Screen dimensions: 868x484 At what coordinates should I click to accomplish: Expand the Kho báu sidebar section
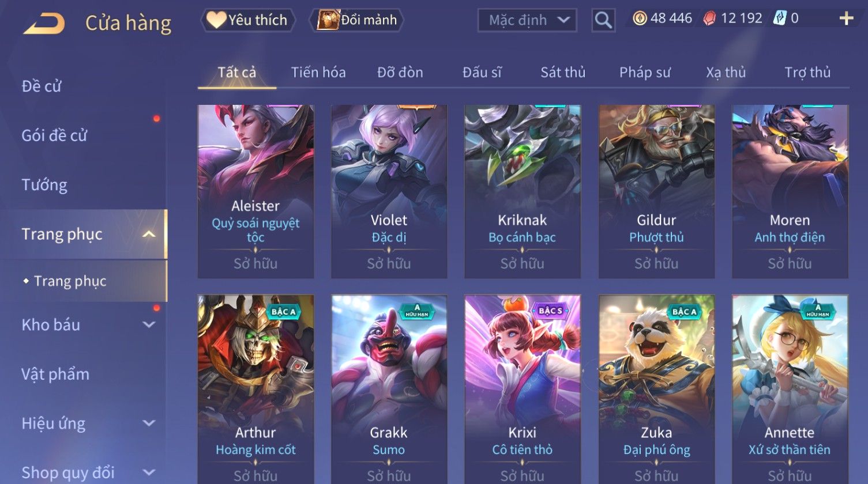(149, 325)
